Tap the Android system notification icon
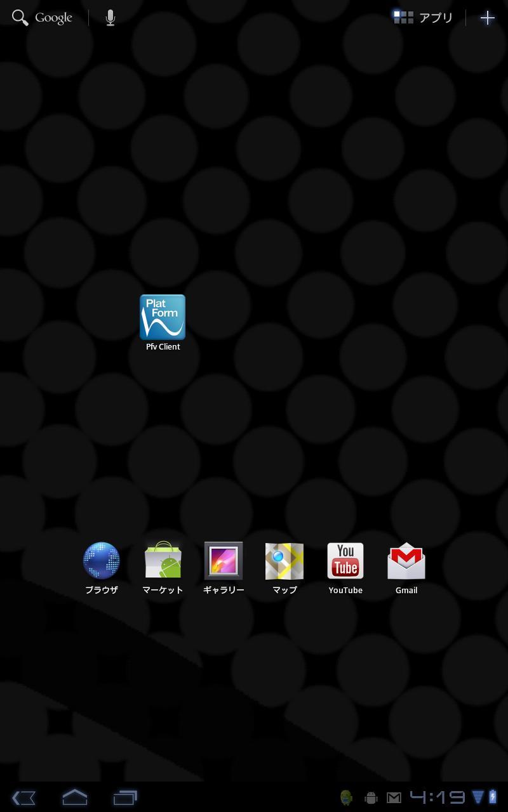 (347, 797)
